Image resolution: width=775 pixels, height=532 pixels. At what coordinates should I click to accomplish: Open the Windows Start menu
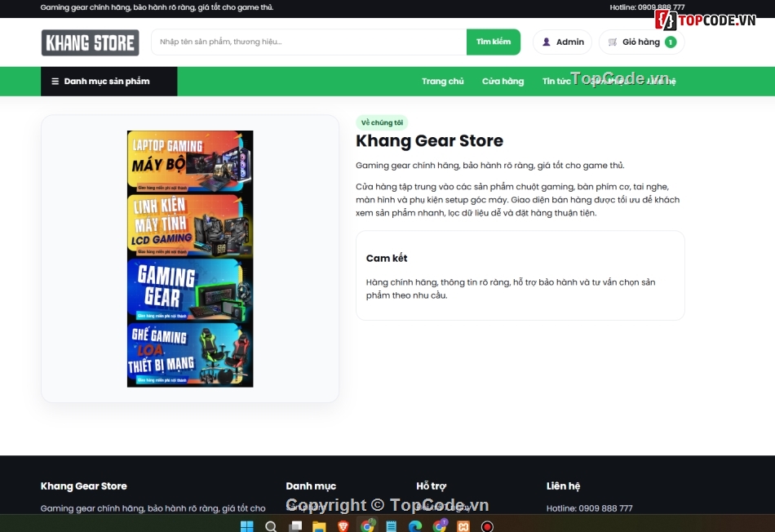point(246,526)
